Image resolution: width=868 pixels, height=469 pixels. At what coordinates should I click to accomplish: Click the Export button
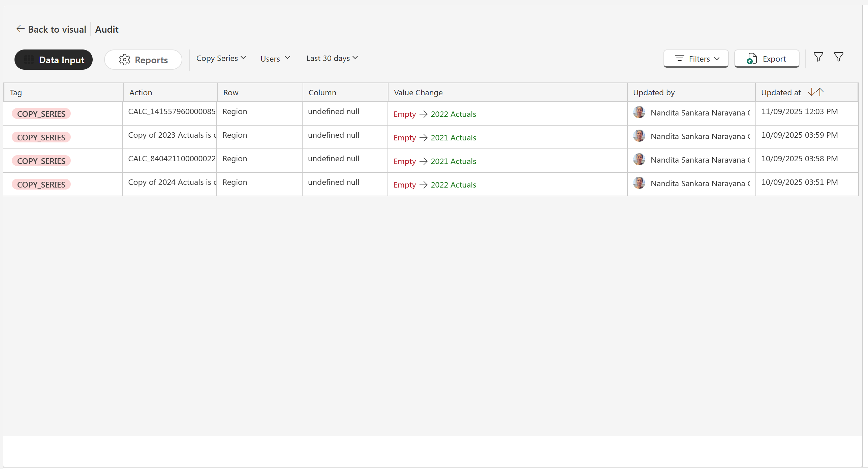click(767, 59)
